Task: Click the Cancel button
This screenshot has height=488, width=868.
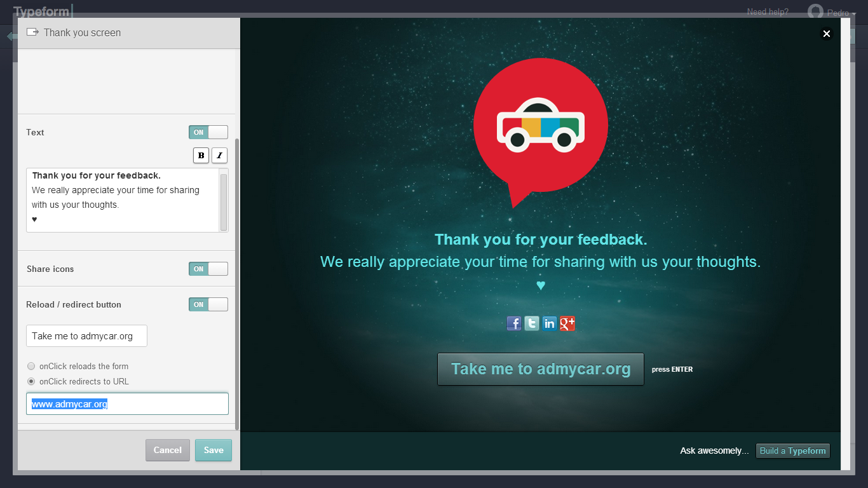Action: [168, 450]
